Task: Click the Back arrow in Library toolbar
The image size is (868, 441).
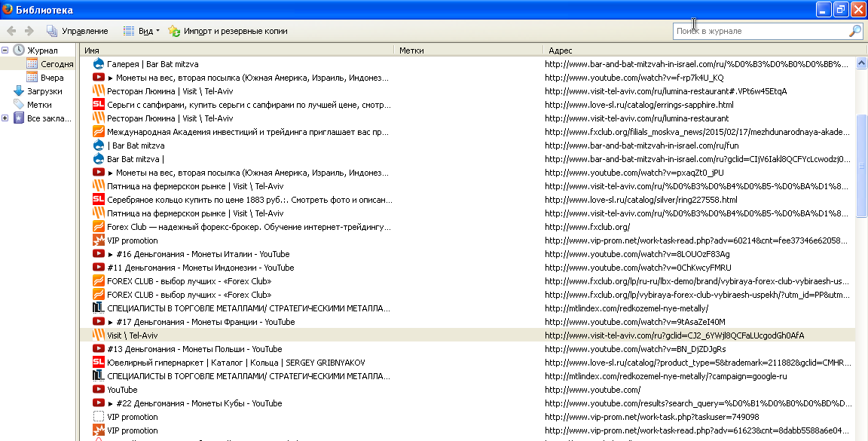Action: 11,31
